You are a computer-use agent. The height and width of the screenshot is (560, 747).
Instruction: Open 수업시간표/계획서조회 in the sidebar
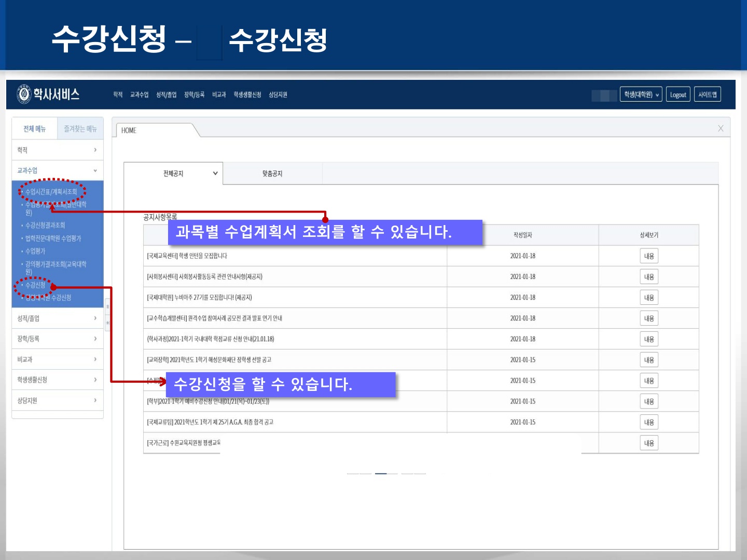[x=51, y=192]
